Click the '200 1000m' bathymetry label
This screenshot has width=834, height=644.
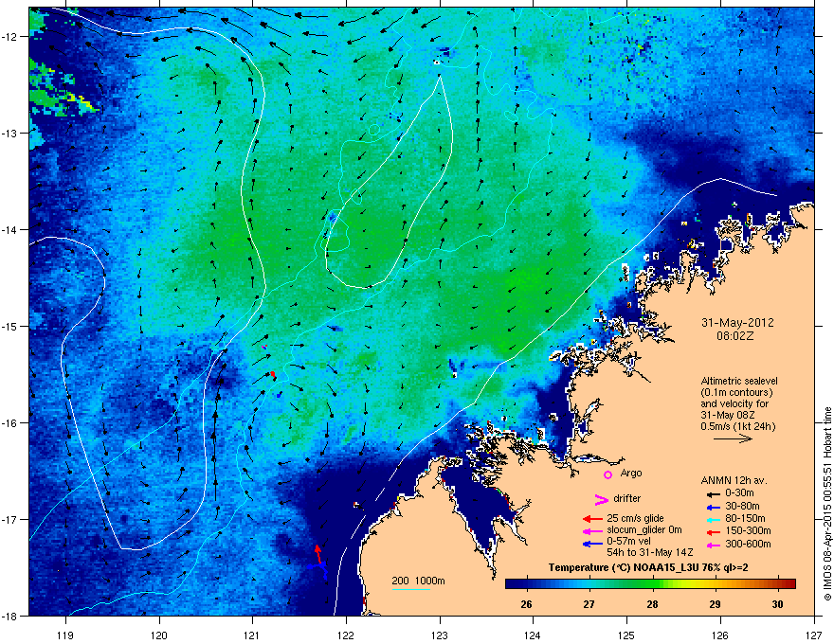tap(418, 581)
